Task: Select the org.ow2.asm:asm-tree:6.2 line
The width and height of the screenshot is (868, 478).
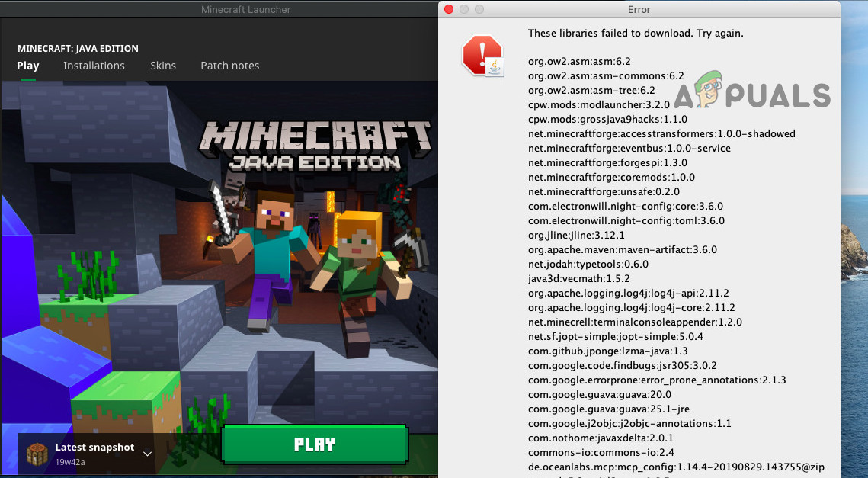Action: [591, 90]
